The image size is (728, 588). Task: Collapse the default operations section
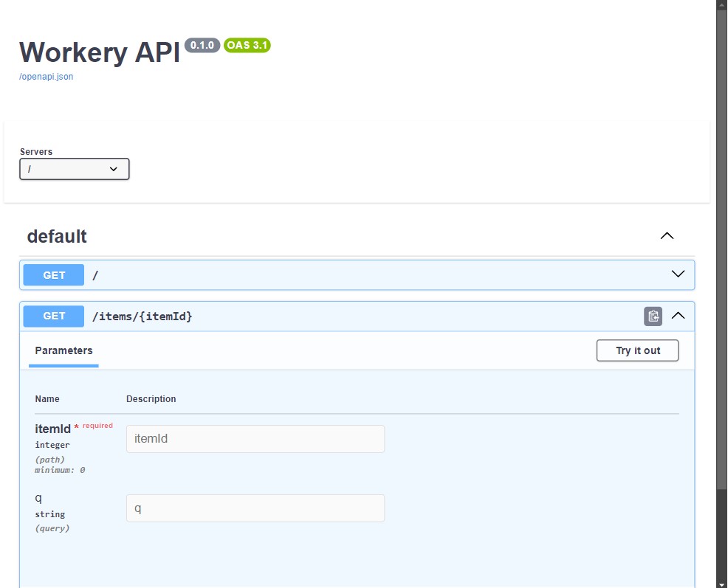667,236
